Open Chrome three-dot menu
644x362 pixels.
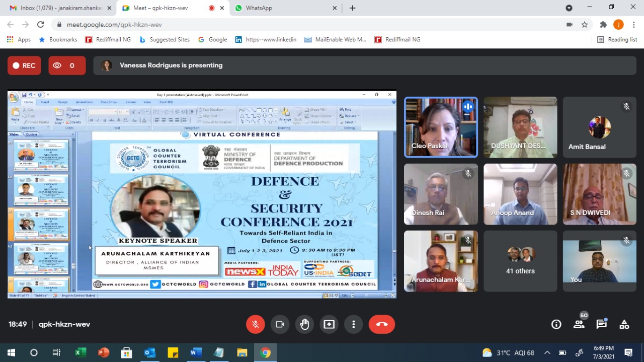(x=633, y=25)
